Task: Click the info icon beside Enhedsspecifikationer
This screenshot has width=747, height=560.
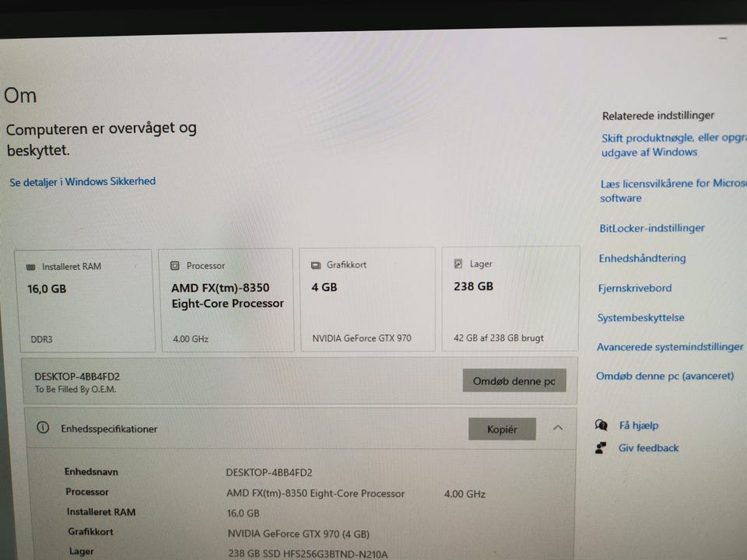Action: coord(43,428)
